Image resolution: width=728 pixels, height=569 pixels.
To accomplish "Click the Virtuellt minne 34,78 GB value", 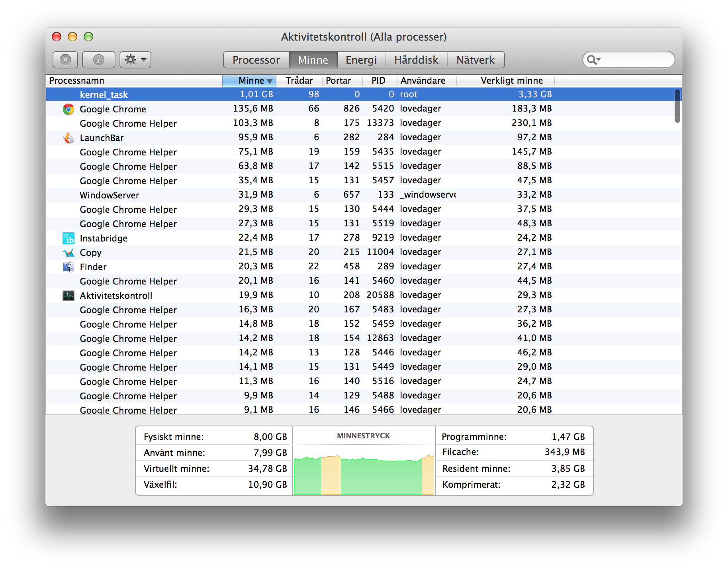I will 267,469.
